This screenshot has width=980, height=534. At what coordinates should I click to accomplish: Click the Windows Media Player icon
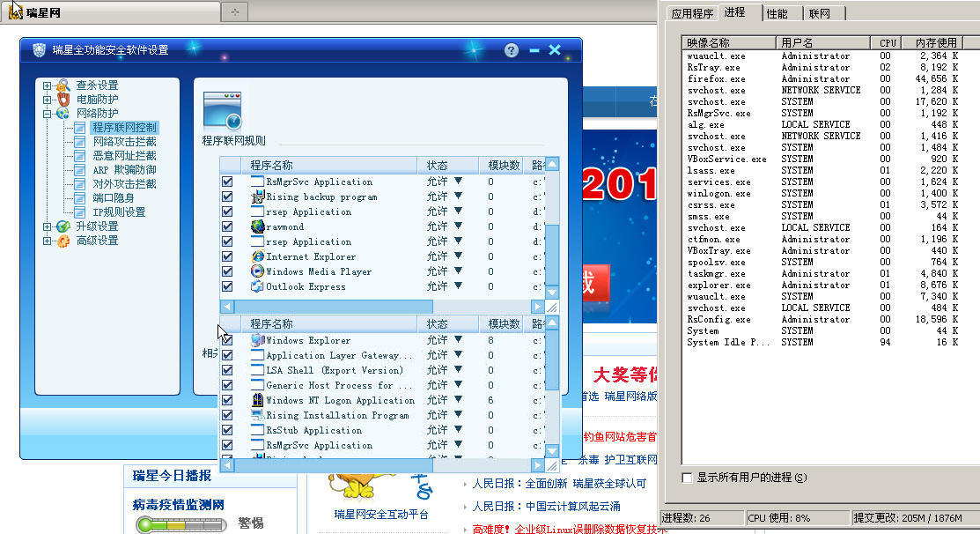tap(257, 271)
